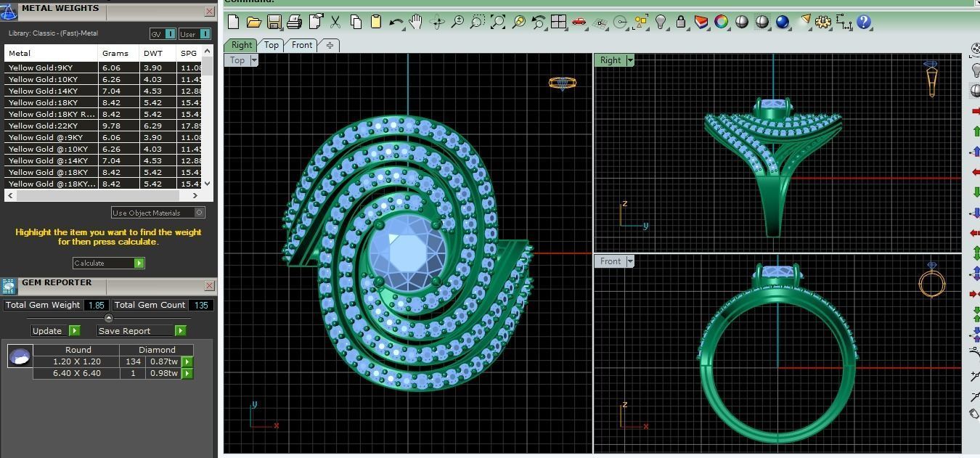This screenshot has width=980, height=458.
Task: Click the Paste icon
Action: click(376, 22)
